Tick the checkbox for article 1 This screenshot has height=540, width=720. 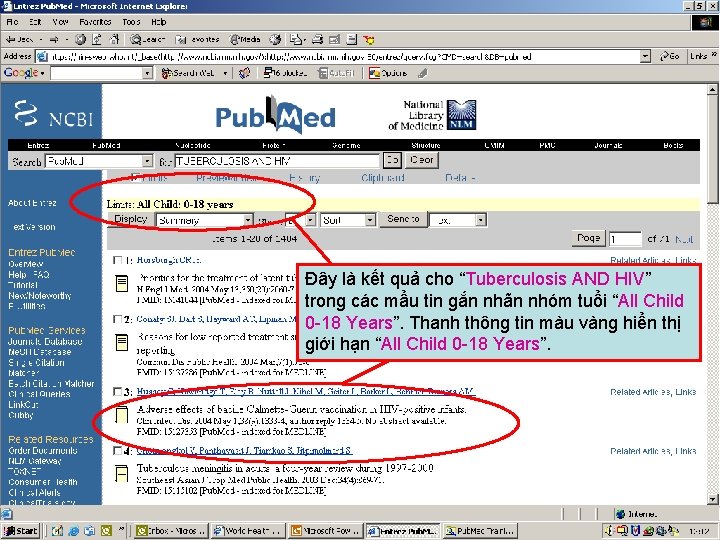click(118, 260)
